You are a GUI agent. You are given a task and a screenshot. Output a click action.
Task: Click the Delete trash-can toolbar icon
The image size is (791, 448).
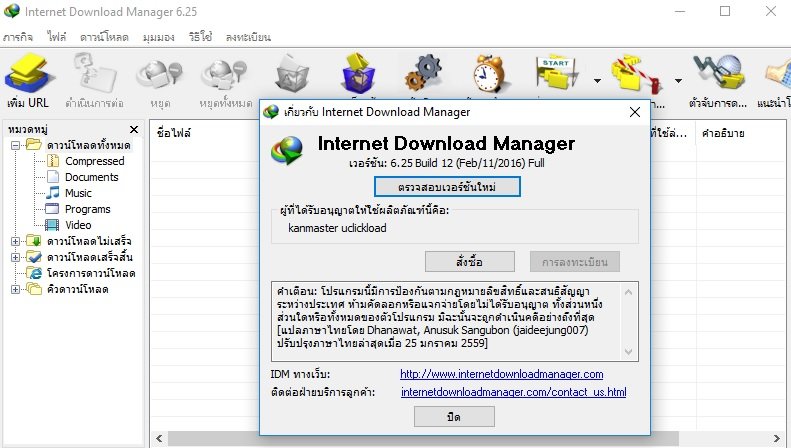click(x=292, y=74)
